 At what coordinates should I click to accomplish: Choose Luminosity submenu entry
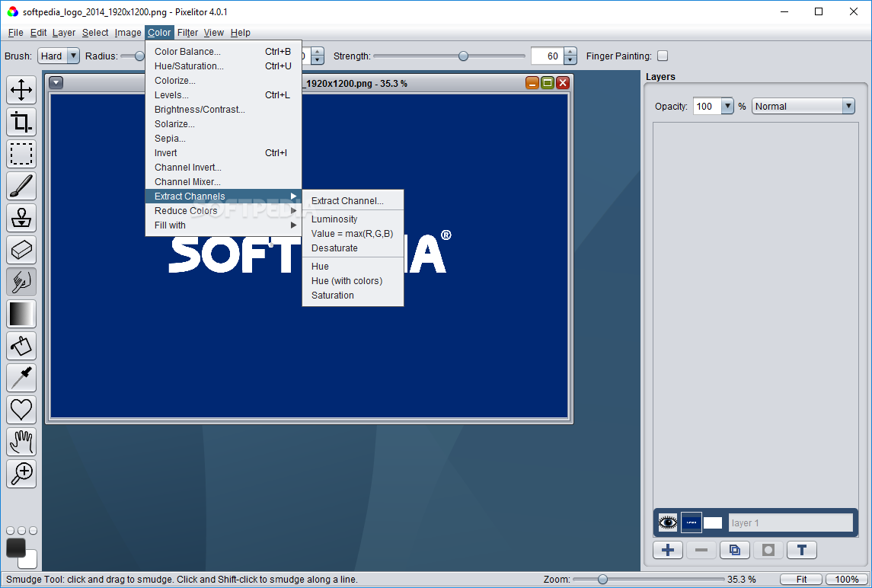353,219
